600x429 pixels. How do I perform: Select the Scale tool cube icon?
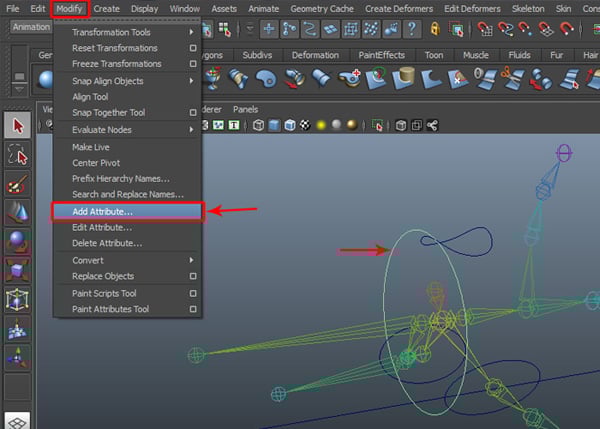[x=18, y=271]
